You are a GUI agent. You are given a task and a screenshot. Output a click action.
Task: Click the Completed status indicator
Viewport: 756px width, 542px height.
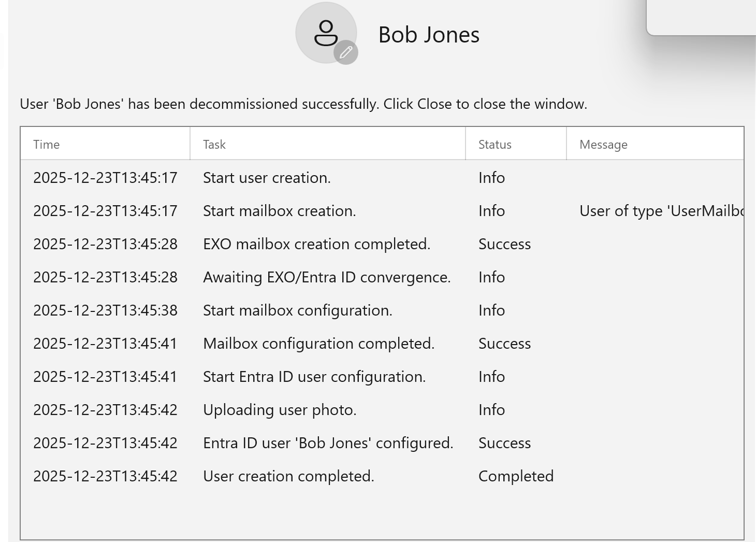tap(516, 476)
